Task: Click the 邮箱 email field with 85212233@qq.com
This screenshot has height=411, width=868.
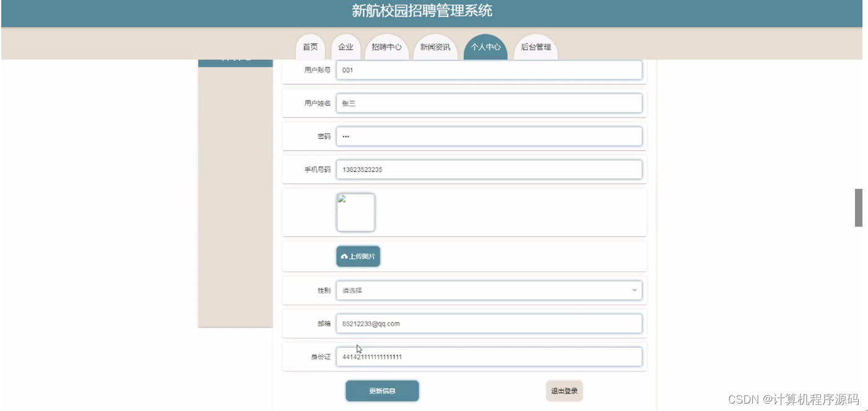Action: (489, 323)
